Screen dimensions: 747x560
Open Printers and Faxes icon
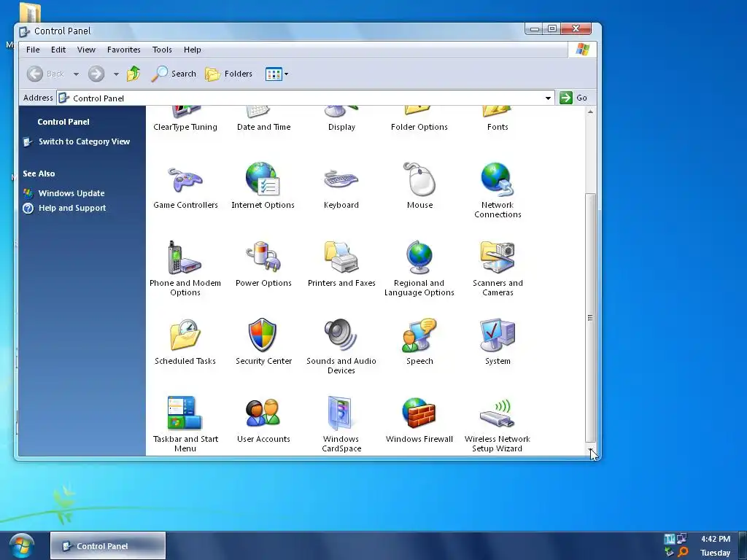click(x=341, y=257)
